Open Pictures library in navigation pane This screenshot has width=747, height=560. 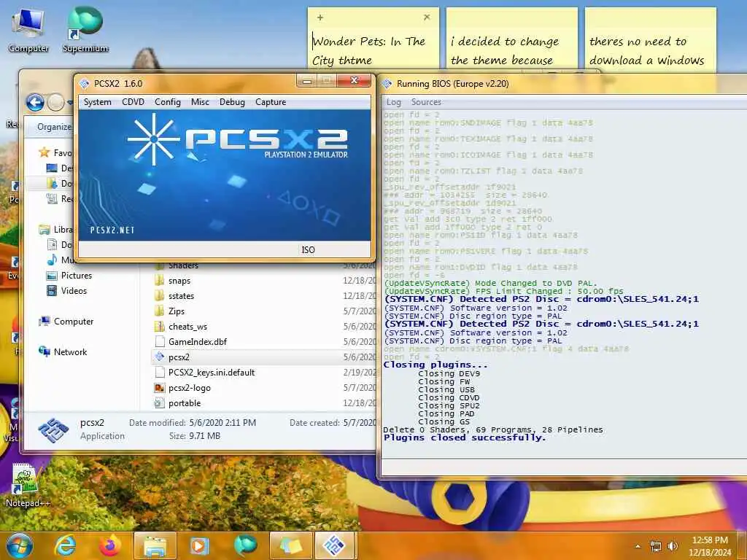coord(76,276)
